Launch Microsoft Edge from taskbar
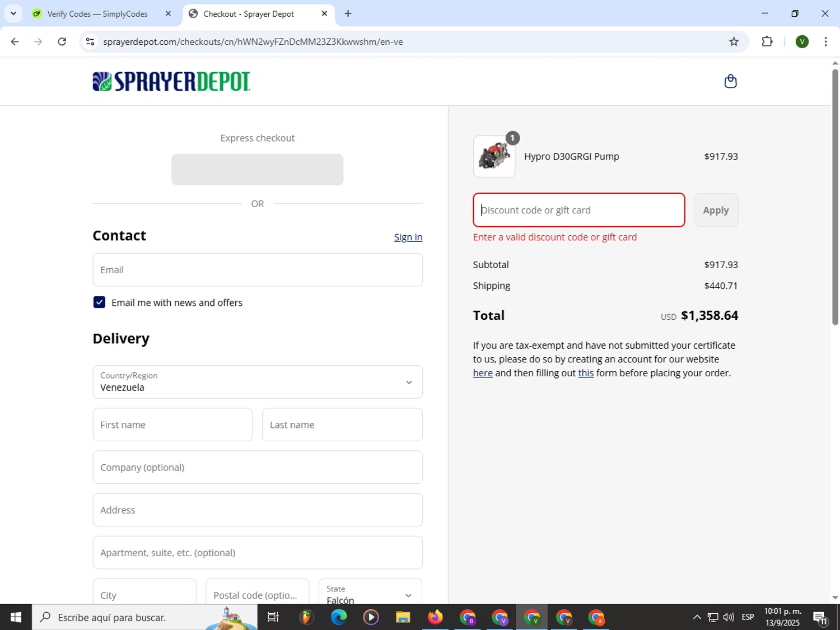Screen dimensions: 840x630 pos(338,617)
